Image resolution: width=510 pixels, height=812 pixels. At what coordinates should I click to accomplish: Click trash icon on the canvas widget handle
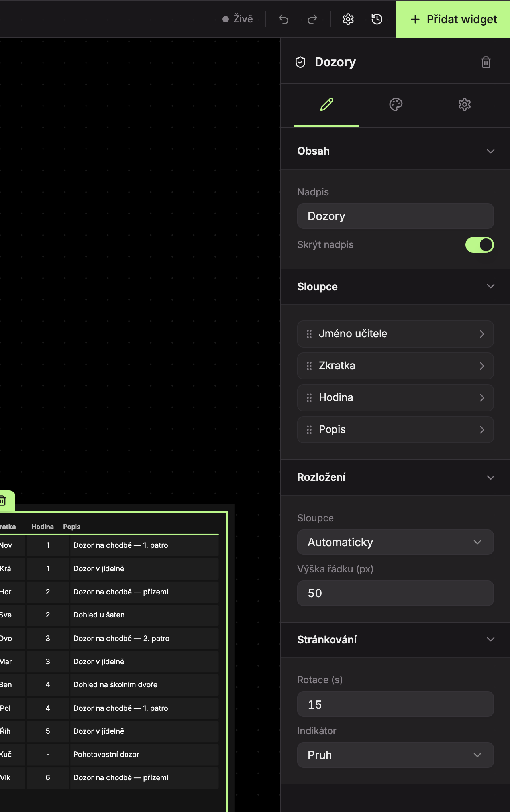(3, 500)
